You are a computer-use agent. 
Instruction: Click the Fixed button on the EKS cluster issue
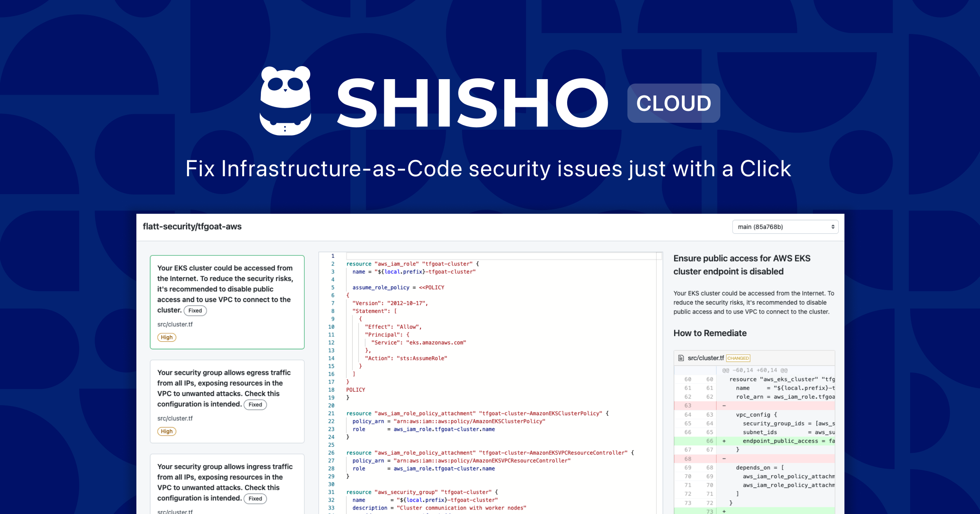(195, 310)
